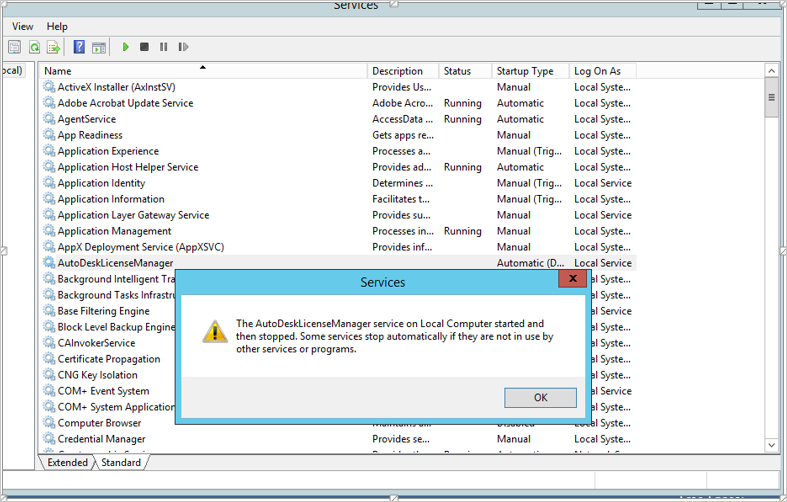Click the Restart Service toolbar icon
The width and height of the screenshot is (787, 502).
pos(183,47)
